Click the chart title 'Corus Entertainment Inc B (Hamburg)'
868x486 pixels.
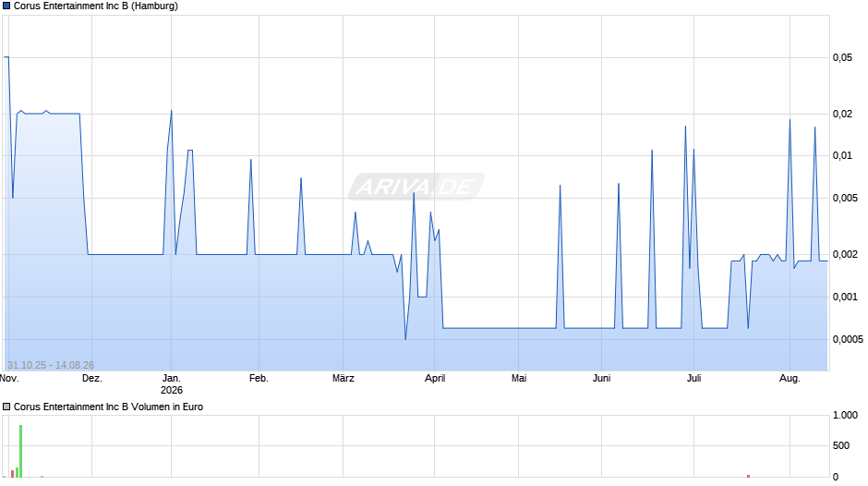(x=96, y=6)
